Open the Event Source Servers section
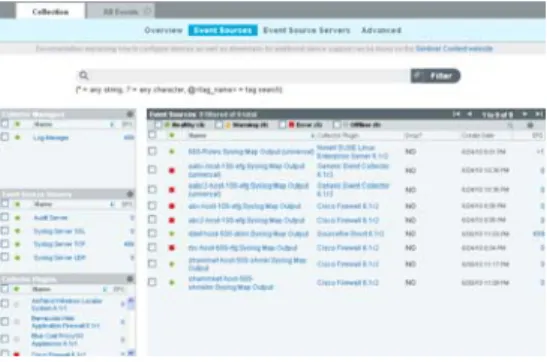 [x=306, y=30]
